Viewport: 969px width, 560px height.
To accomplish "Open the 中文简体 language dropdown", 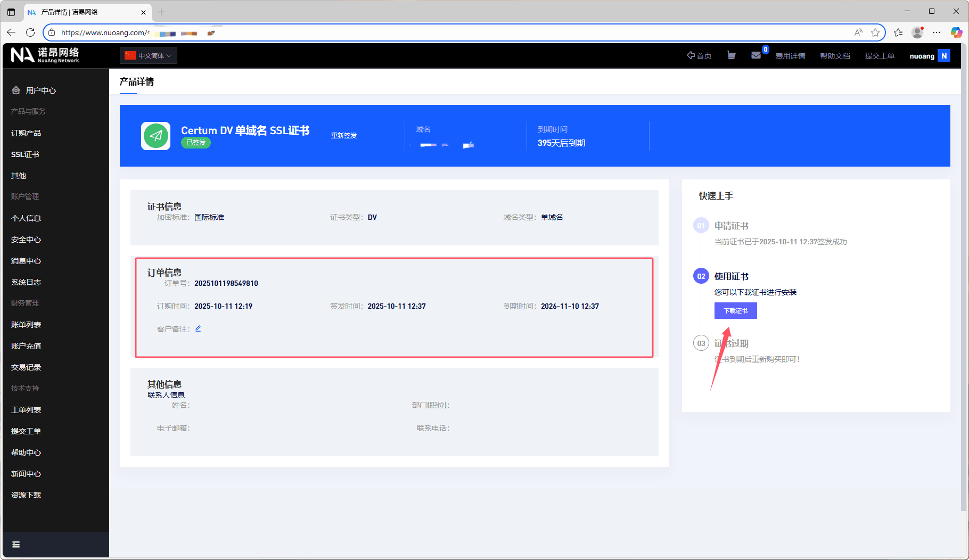I will 149,55.
